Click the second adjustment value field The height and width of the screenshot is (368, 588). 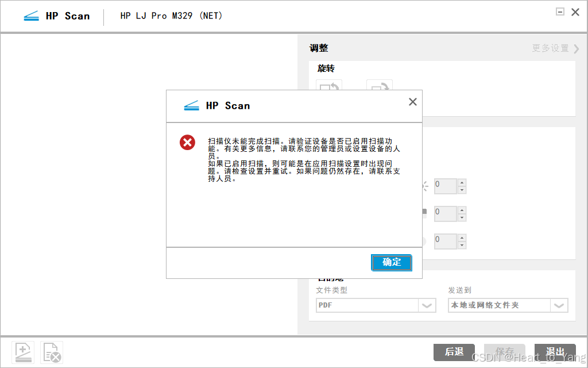[x=445, y=214]
